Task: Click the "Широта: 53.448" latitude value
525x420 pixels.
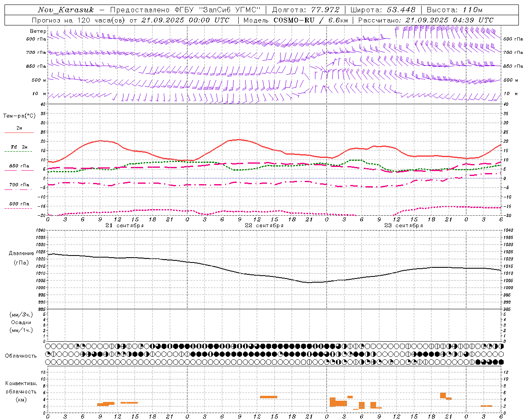Action: 383,10
